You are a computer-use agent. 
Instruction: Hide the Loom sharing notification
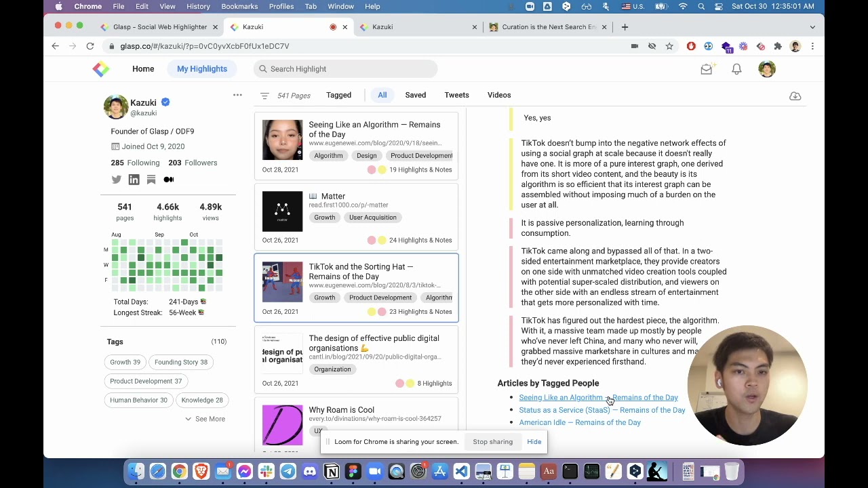pos(534,442)
